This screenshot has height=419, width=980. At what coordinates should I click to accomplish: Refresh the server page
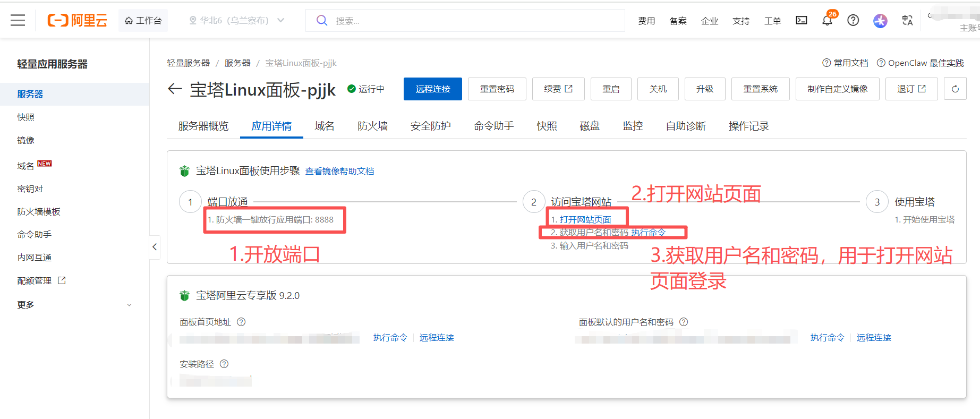(x=955, y=89)
